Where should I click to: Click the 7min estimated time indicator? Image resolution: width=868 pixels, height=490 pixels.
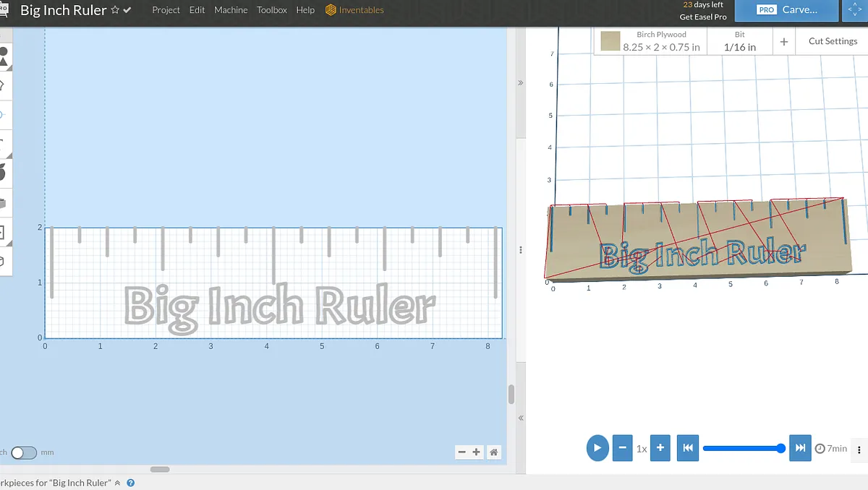pyautogui.click(x=831, y=449)
